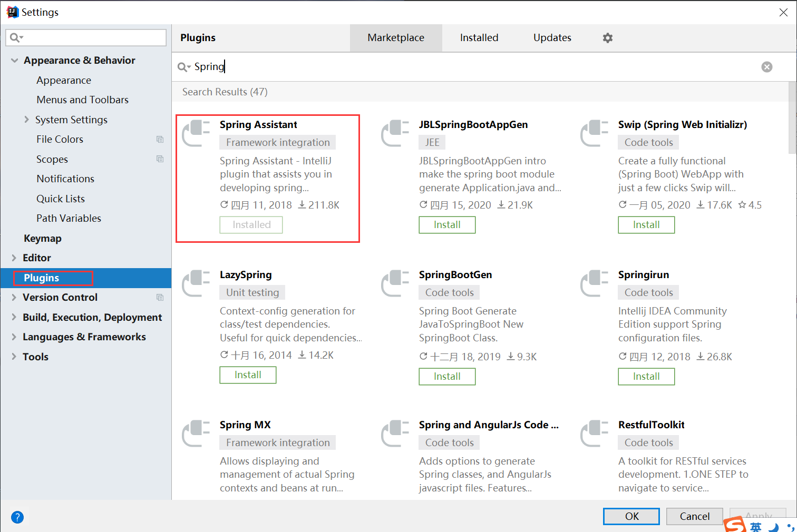797x532 pixels.
Task: Click the IntelliJ logo in title bar
Action: (x=12, y=12)
